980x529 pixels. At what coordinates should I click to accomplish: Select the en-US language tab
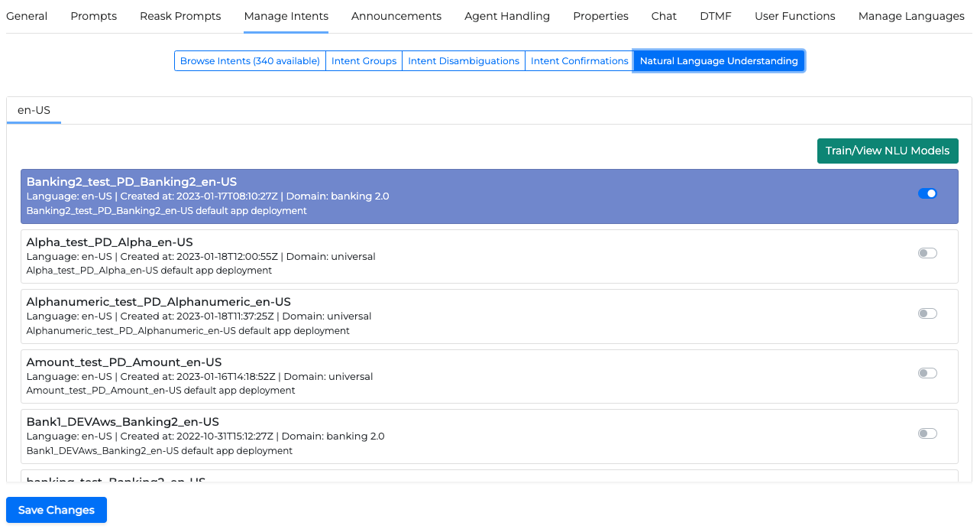(34, 110)
